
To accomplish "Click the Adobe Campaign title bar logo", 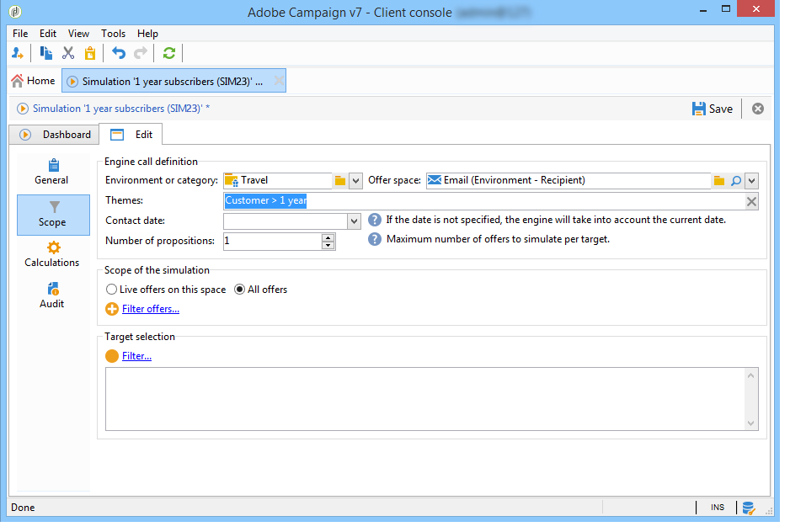I will pos(16,12).
